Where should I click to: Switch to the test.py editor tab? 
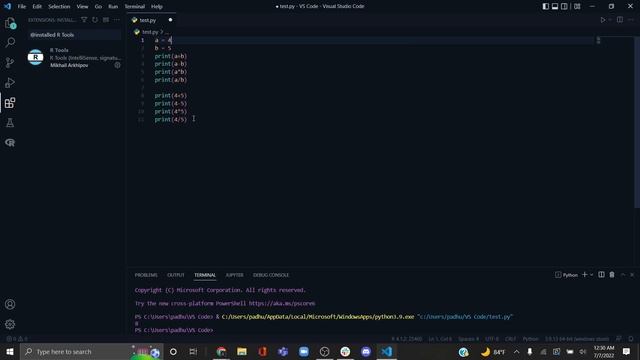pyautogui.click(x=151, y=20)
